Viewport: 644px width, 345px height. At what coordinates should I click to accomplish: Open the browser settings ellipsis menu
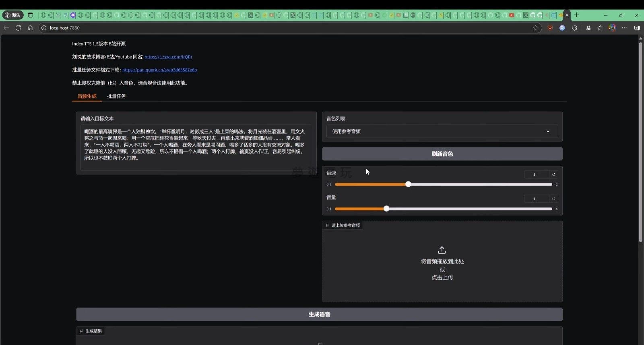pos(624,28)
